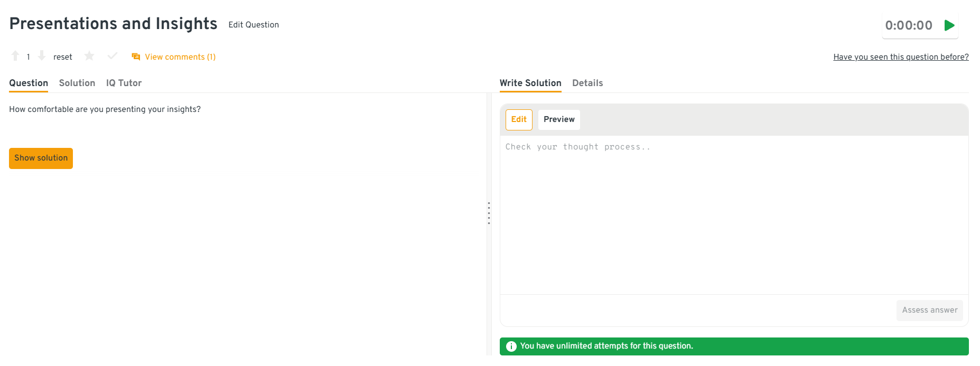The height and width of the screenshot is (366, 980).
Task: Open the IQ Tutor tab
Action: (124, 83)
